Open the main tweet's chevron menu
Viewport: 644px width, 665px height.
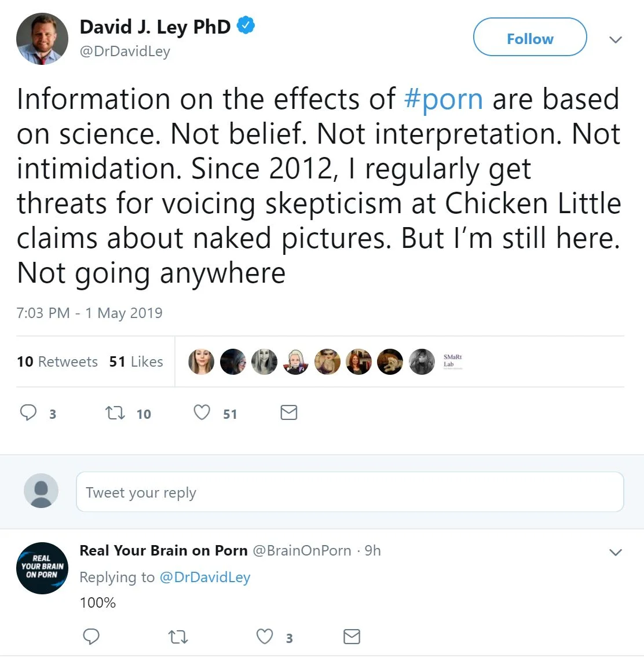616,39
